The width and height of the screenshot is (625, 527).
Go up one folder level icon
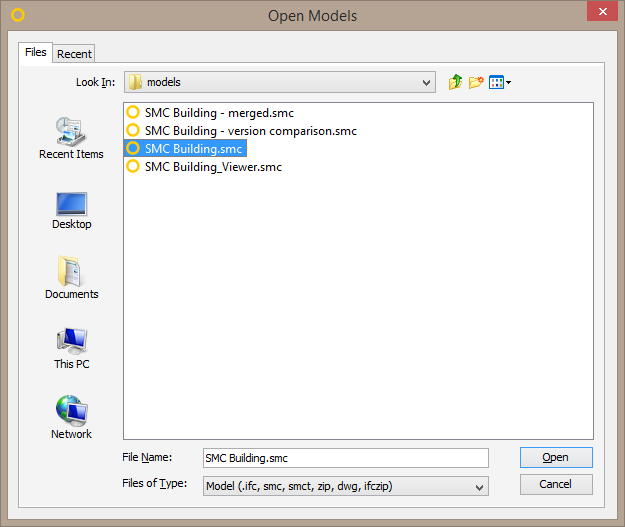point(455,82)
